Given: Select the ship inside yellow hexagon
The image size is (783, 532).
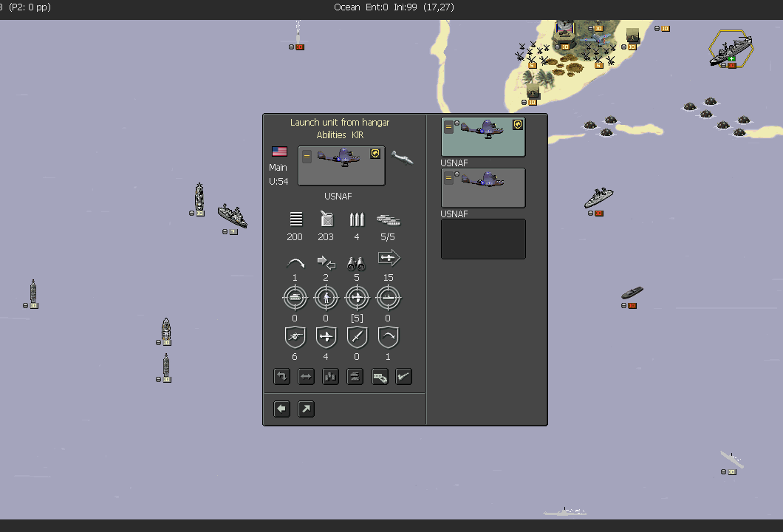Looking at the screenshot, I should pos(731,48).
